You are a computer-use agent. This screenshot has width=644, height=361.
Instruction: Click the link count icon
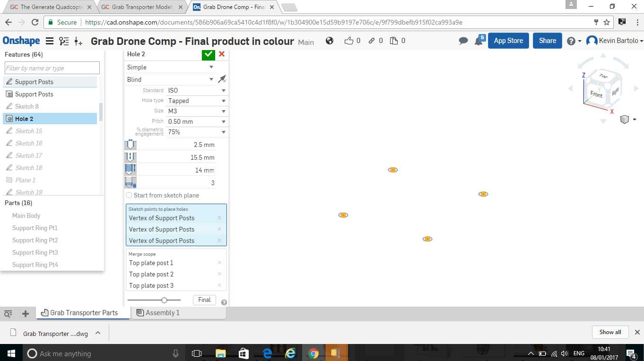coord(372,41)
